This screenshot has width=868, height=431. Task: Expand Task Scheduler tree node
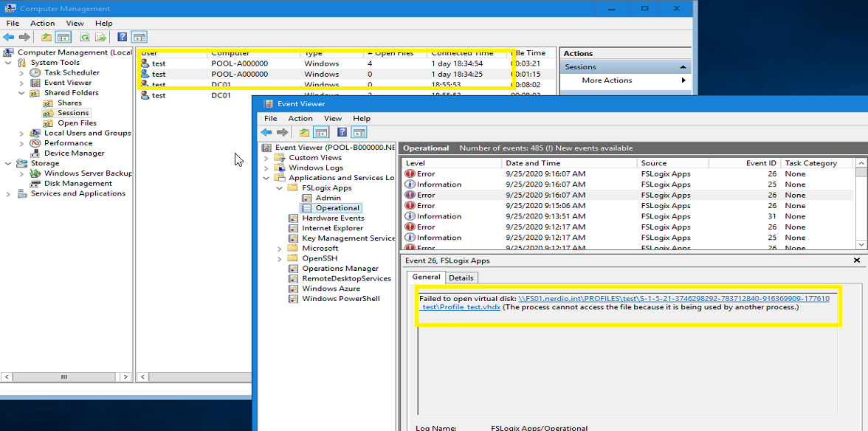21,72
